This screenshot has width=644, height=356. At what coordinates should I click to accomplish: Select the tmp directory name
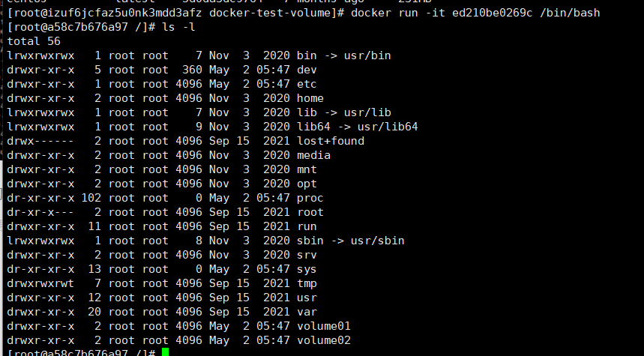(307, 283)
